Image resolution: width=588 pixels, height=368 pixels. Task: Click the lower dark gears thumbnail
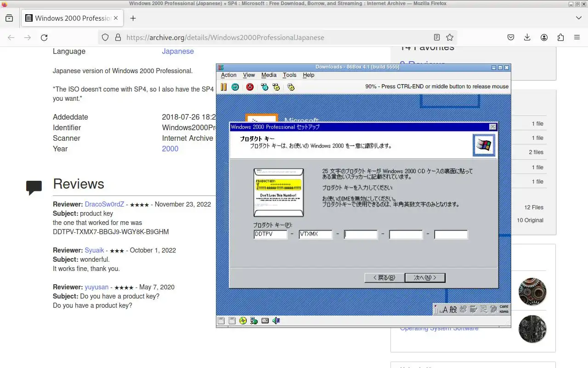532,329
